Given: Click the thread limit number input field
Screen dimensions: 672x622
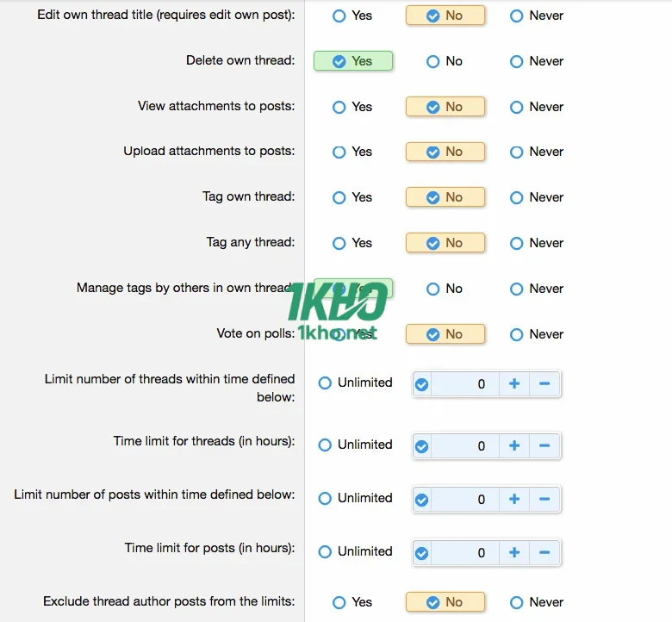Looking at the screenshot, I should click(464, 384).
